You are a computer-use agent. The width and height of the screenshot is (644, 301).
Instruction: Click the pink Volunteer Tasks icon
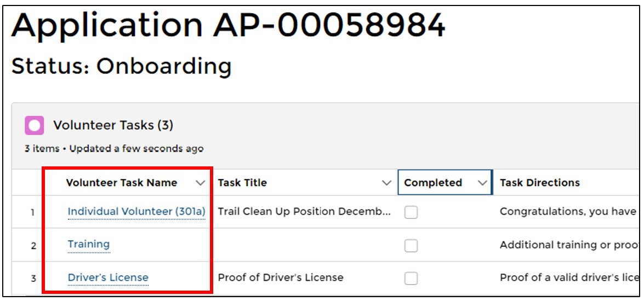click(34, 125)
